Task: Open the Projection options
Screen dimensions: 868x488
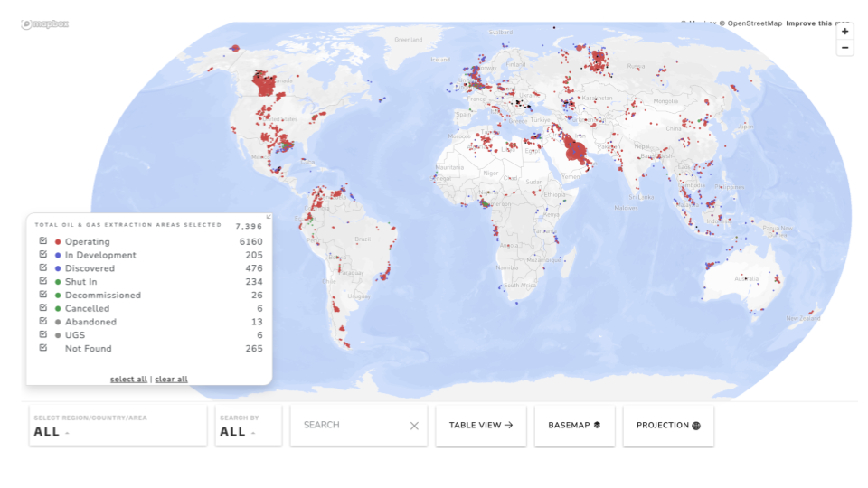Action: coord(668,426)
